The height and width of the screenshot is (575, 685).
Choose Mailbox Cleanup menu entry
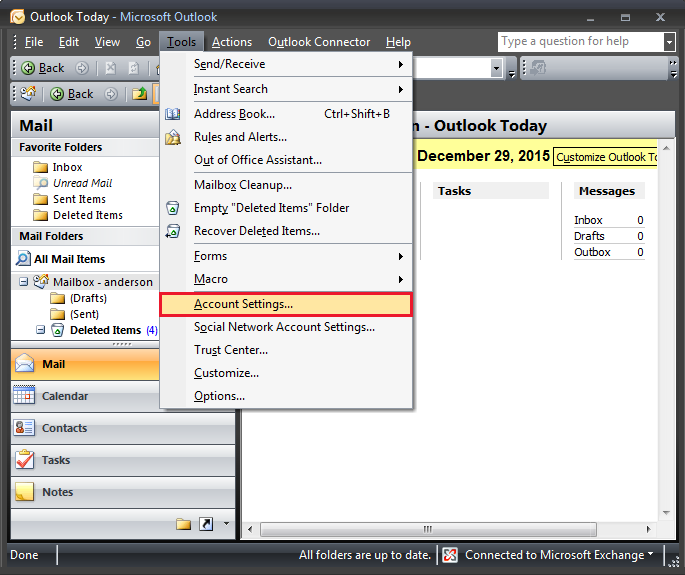[286, 185]
